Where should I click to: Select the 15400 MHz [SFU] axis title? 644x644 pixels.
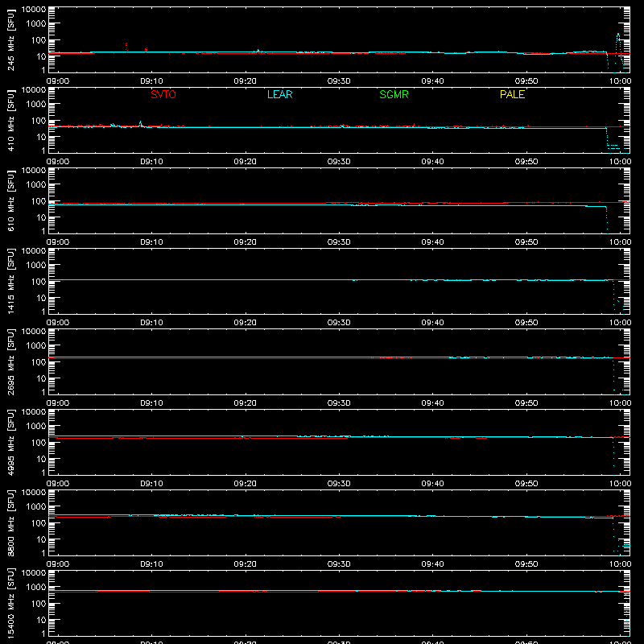pyautogui.click(x=10, y=604)
